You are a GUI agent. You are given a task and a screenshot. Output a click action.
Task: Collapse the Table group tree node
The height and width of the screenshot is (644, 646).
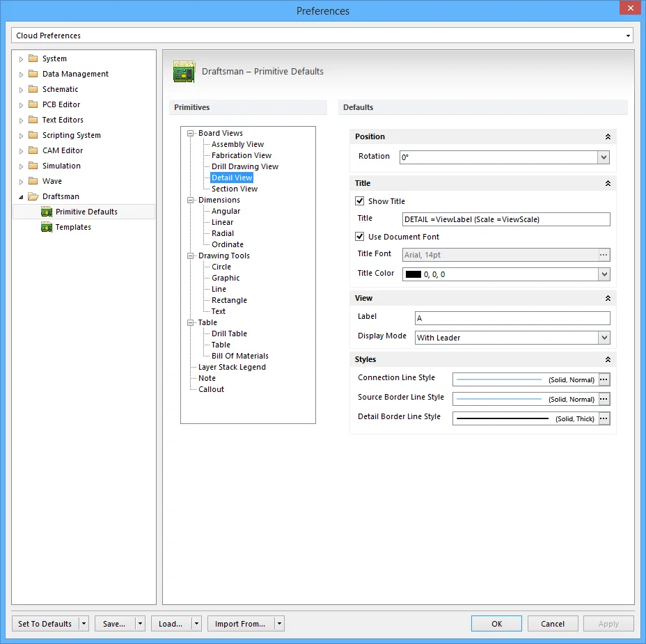coord(190,322)
